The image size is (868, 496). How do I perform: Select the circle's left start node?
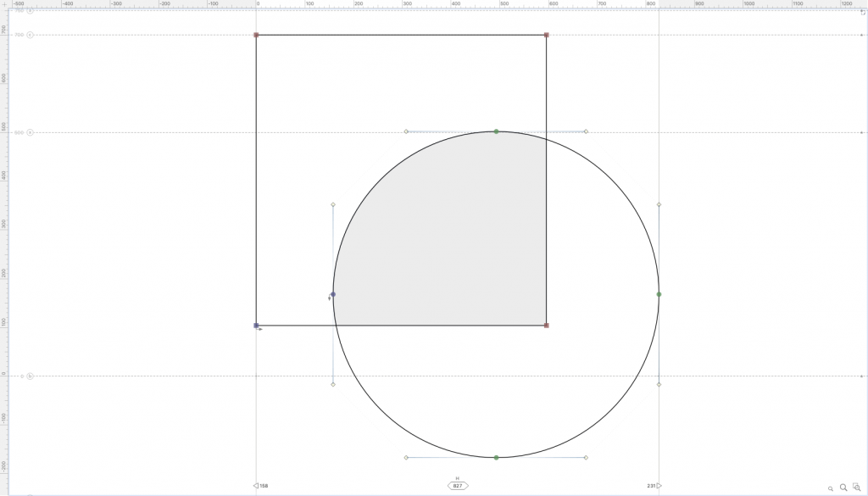pyautogui.click(x=332, y=294)
